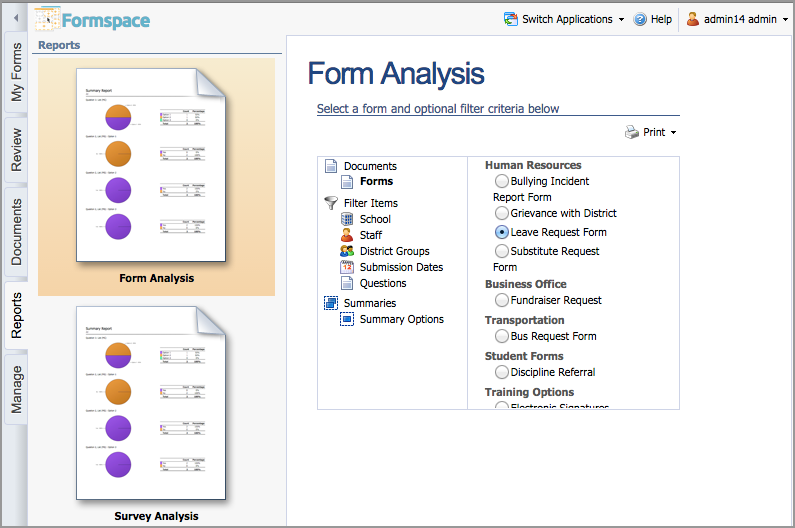Click the Switch Applications label
795x528 pixels.
coord(567,19)
